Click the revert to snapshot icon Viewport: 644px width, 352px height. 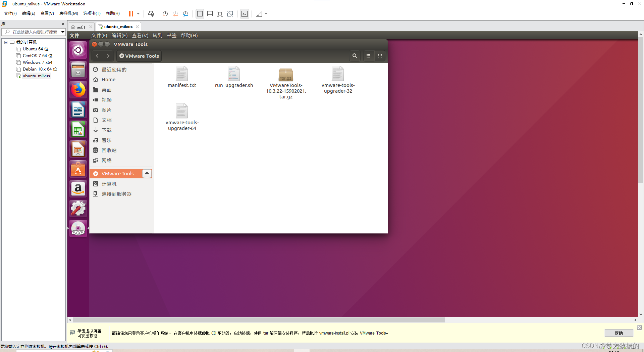coord(175,14)
